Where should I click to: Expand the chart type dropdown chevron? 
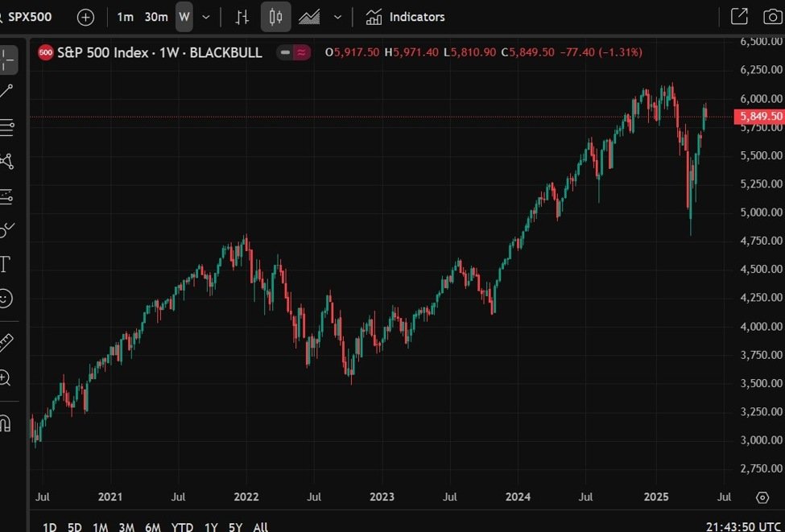point(337,17)
